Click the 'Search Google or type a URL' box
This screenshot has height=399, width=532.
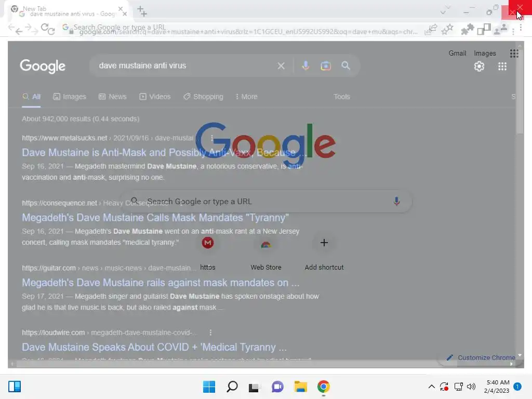click(266, 202)
